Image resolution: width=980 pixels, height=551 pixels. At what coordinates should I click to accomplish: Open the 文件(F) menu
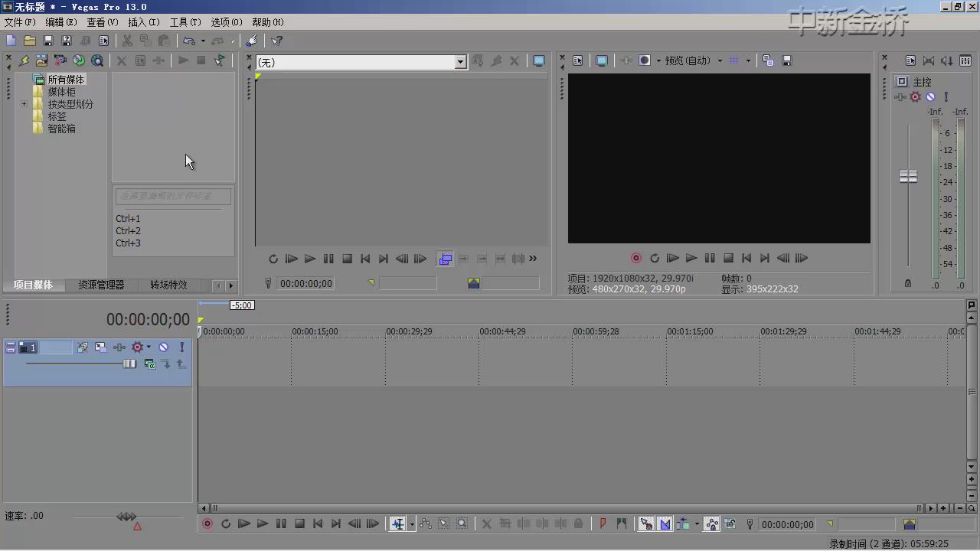[x=20, y=22]
